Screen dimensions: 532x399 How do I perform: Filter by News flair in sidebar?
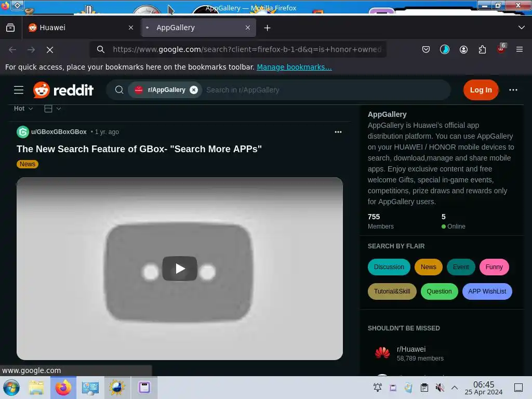(x=429, y=267)
